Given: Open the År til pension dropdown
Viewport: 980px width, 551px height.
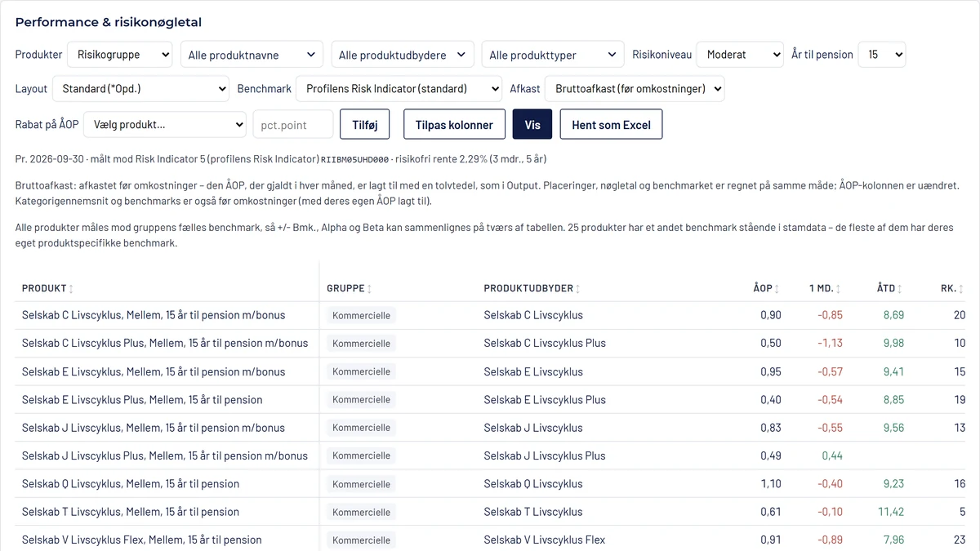Looking at the screenshot, I should click(882, 55).
